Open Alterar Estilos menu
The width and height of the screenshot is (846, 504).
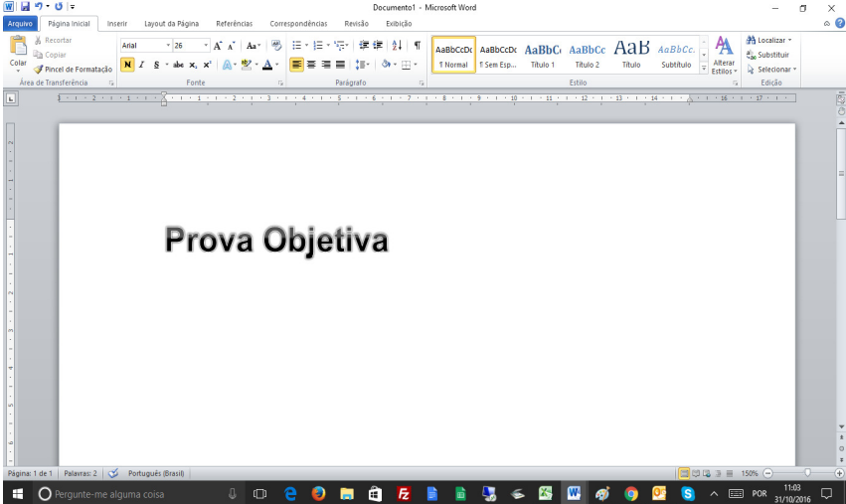(724, 56)
